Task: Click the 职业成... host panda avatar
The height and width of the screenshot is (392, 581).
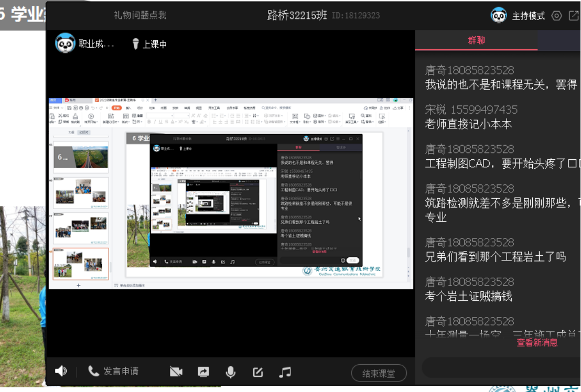Action: pos(66,43)
